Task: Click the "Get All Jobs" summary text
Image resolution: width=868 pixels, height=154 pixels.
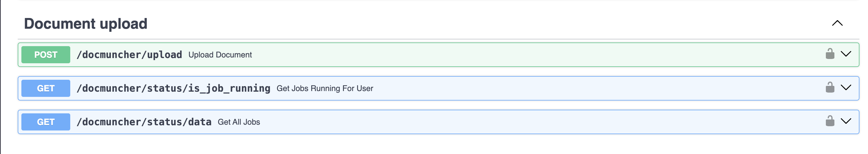Action: click(239, 122)
